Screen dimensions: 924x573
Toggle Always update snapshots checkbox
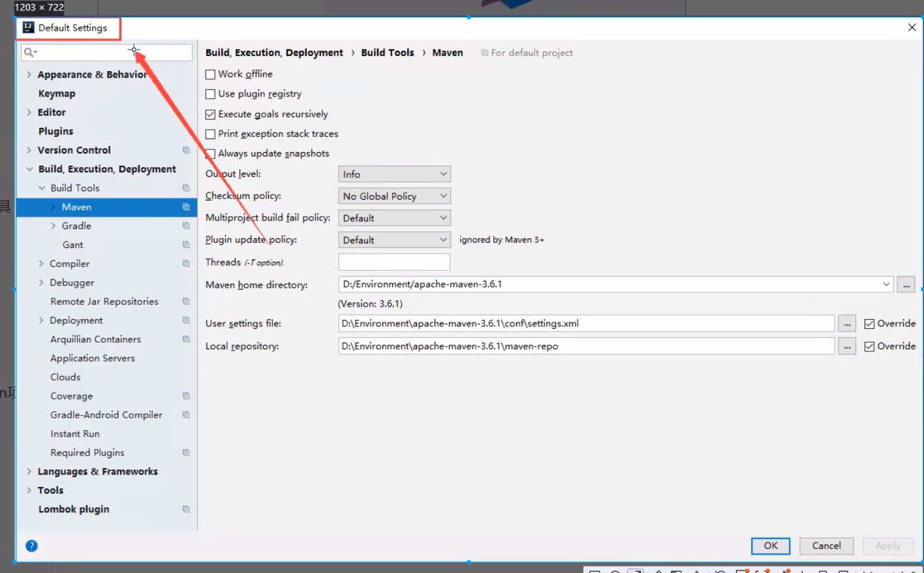pos(210,154)
